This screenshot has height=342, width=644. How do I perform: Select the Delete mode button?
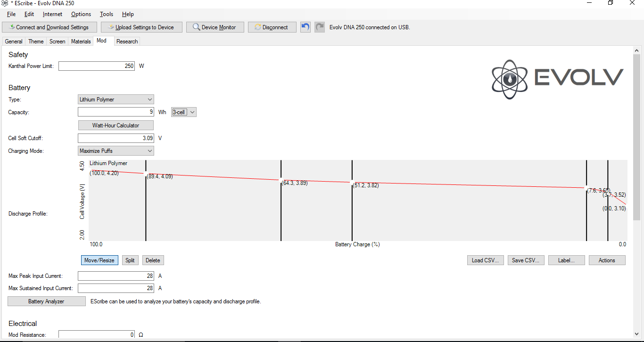pos(153,260)
